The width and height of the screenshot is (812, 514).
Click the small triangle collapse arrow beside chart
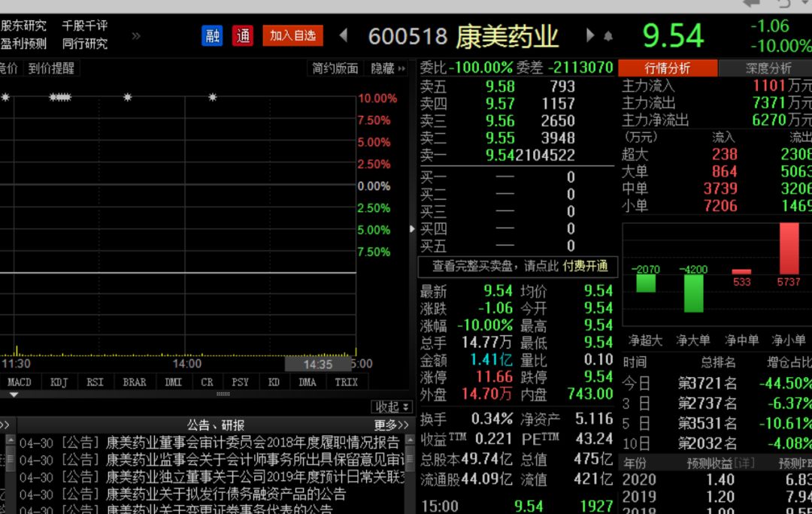[412, 228]
